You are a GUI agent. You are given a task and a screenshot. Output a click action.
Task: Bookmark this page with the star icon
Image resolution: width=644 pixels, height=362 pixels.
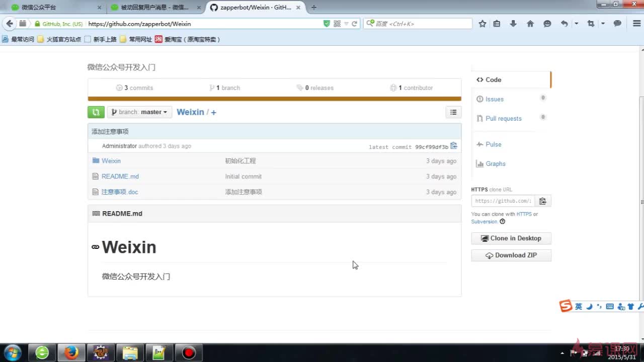point(482,24)
